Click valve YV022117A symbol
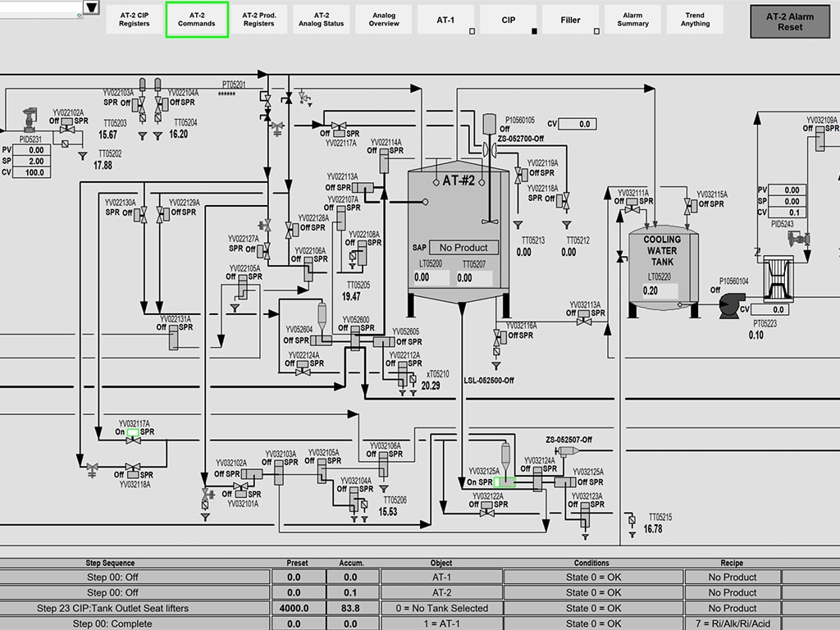The width and height of the screenshot is (840, 630). [339, 129]
